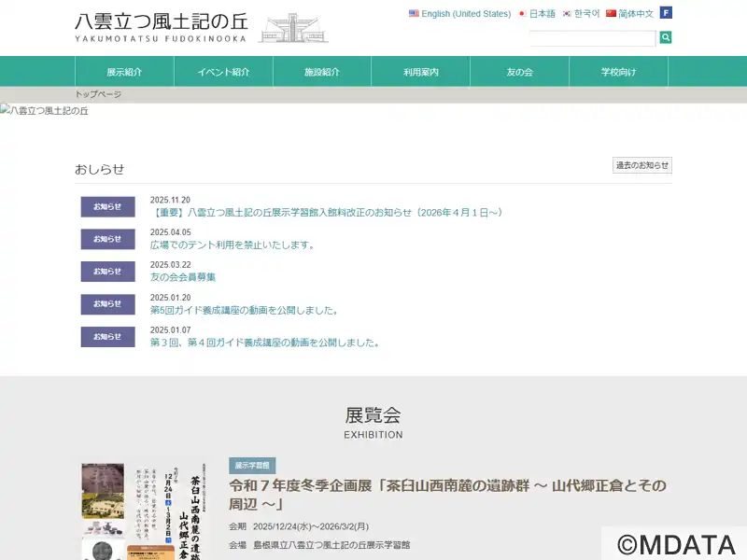Open the イベント紹介 menu item

pyautogui.click(x=223, y=72)
